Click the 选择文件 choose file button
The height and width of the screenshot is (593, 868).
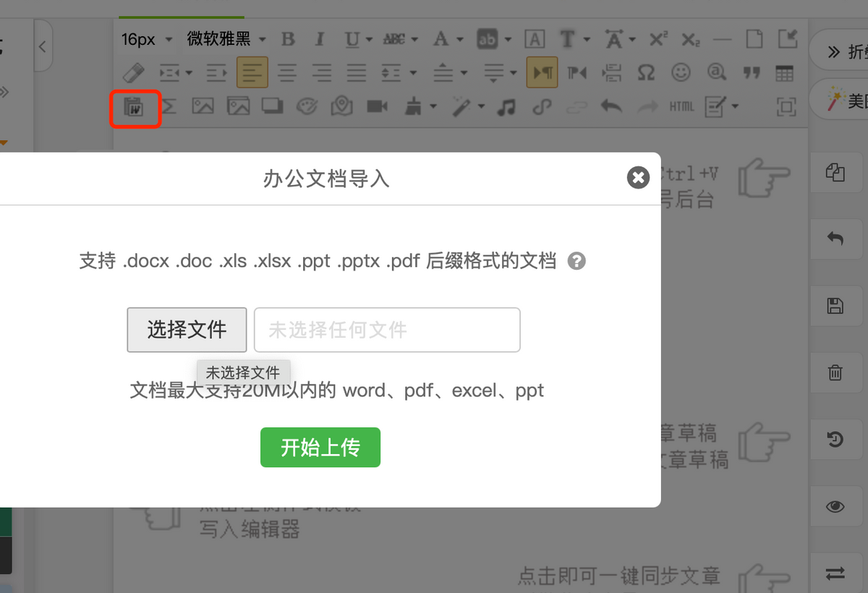point(187,330)
